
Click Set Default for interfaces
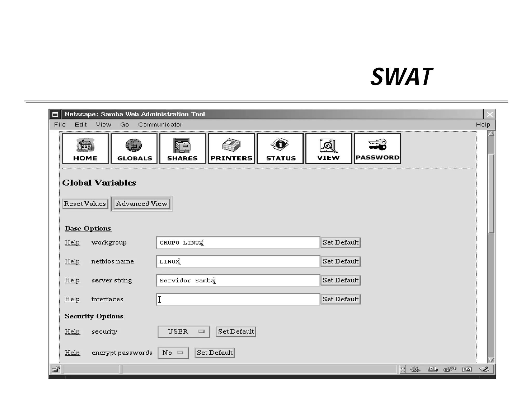(x=341, y=299)
